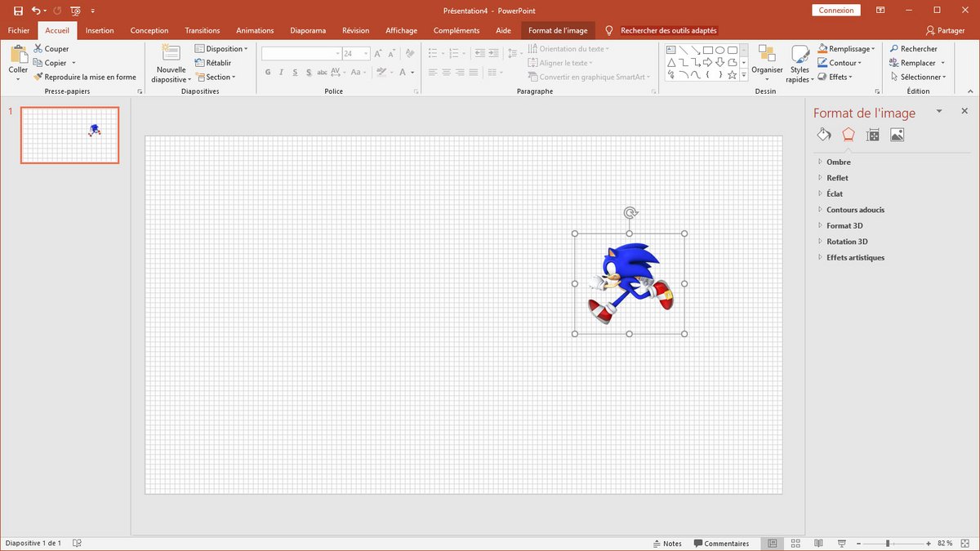Open the Effets shape effects dropdown
980x551 pixels.
[835, 77]
